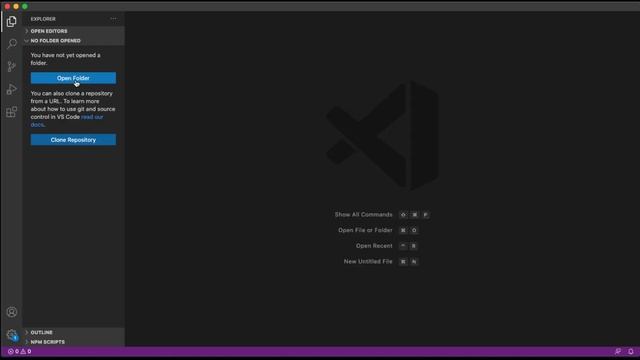This screenshot has width=640, height=360.
Task: Minimize the window with the yellow button
Action: [16, 6]
